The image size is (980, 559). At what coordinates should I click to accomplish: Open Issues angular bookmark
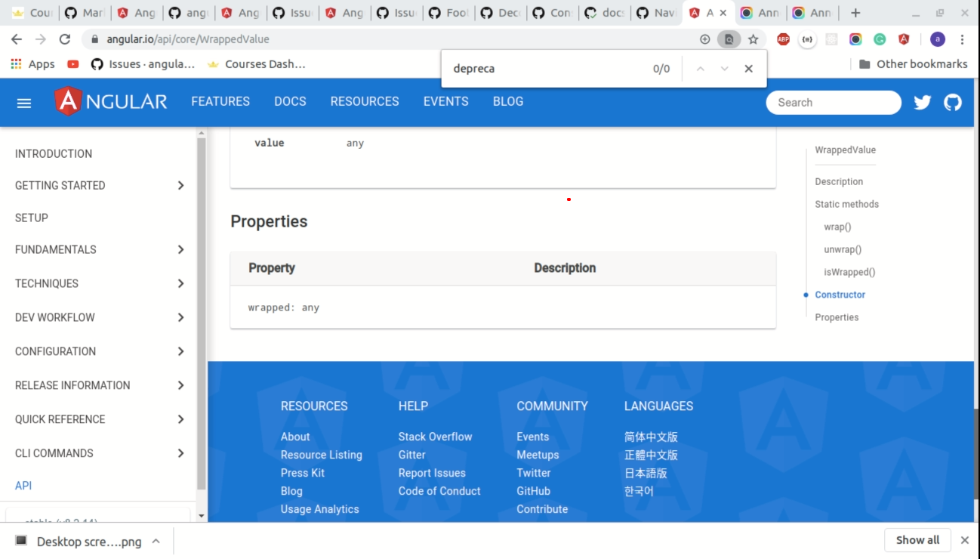pyautogui.click(x=143, y=64)
